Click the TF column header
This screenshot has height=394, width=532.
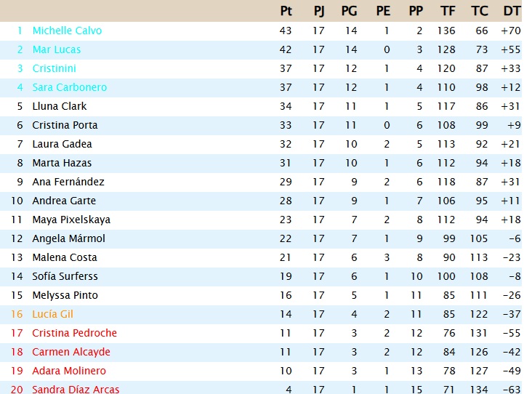click(448, 11)
